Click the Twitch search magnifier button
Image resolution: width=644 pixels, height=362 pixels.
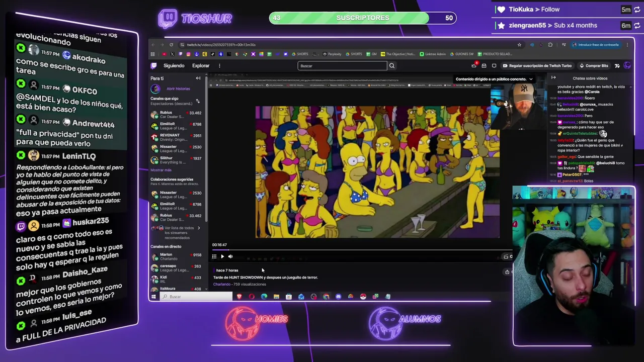click(392, 65)
